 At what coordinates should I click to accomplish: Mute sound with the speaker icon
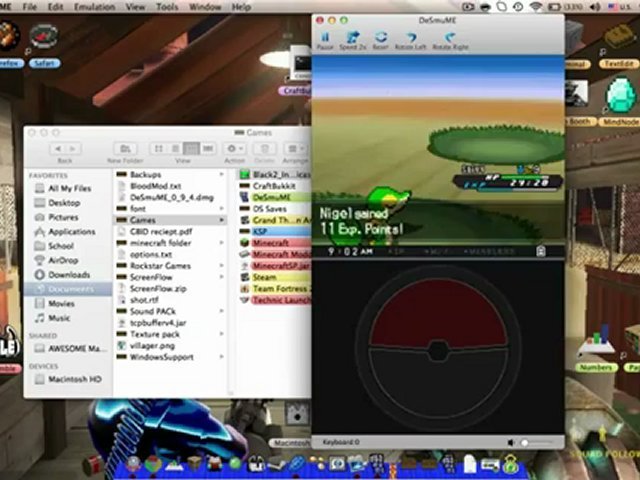[x=511, y=442]
